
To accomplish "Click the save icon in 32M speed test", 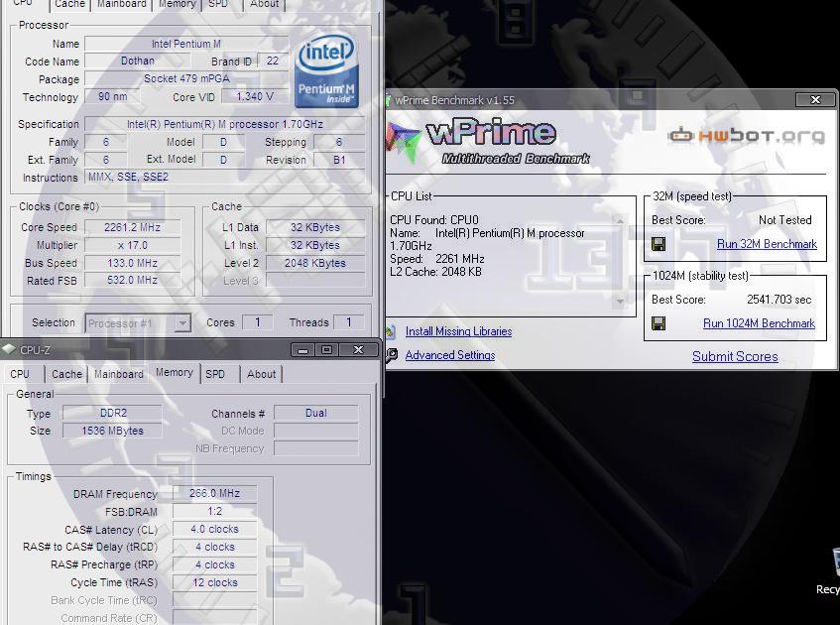I will (659, 244).
